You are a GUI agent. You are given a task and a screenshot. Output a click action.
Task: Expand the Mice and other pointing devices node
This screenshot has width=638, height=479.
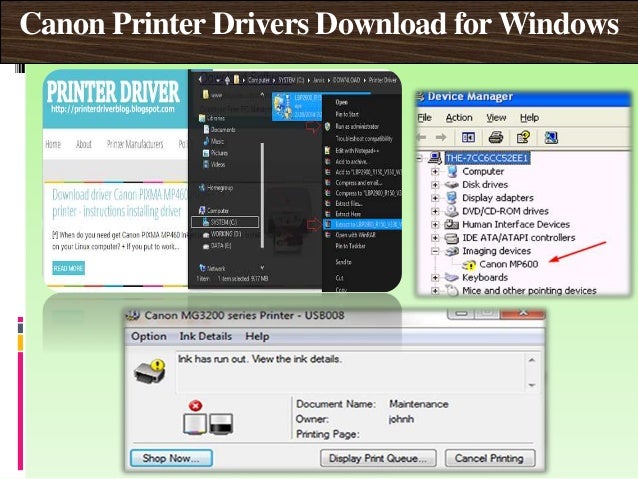pos(435,291)
